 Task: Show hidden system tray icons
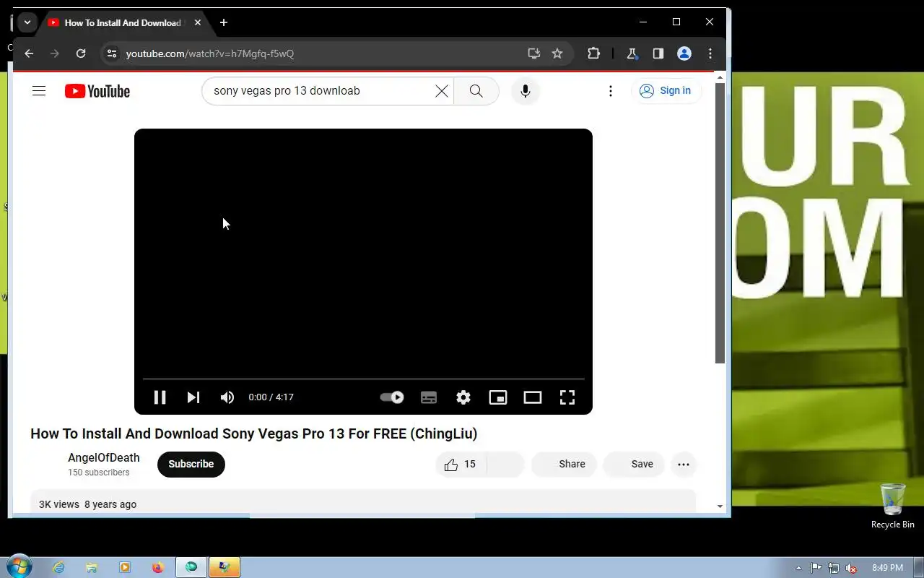(798, 568)
